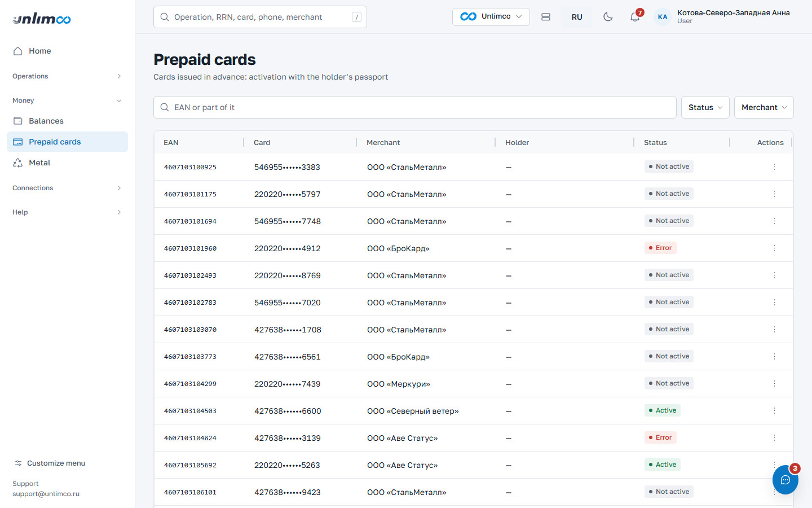Image resolution: width=812 pixels, height=508 pixels.
Task: Click the Unlimco logo
Action: pyautogui.click(x=42, y=19)
